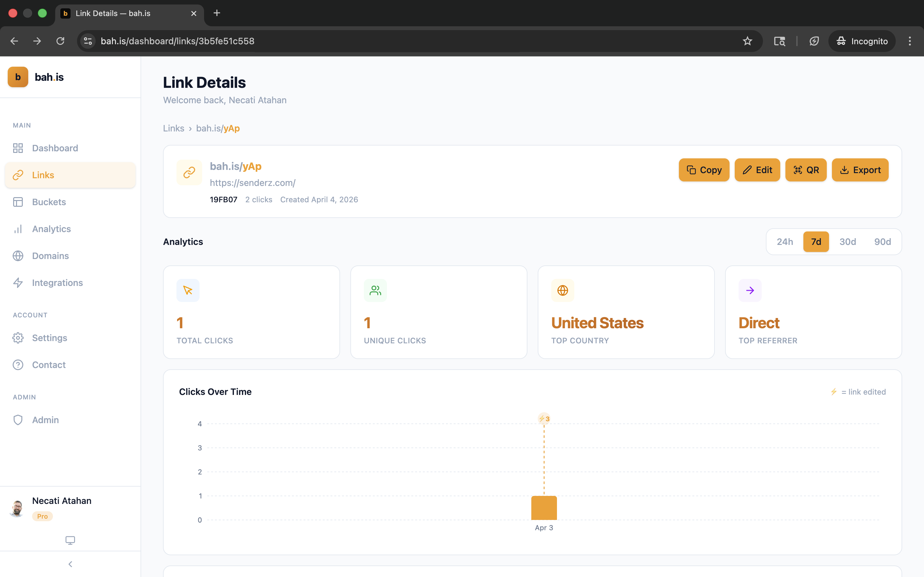The height and width of the screenshot is (577, 924).
Task: Open the browser options three-dot menu
Action: coord(910,41)
